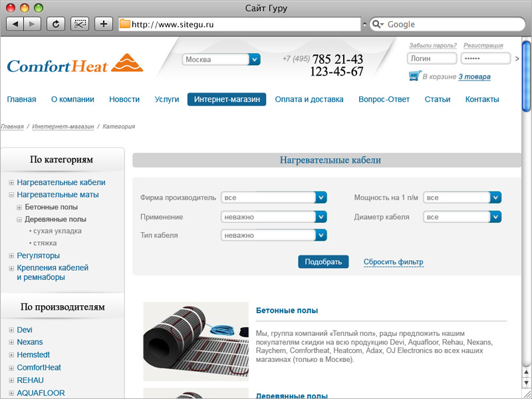Screen dimensions: 532x399
Task: Click the Нагревательные кабели sidebar category link
Action: 61,182
